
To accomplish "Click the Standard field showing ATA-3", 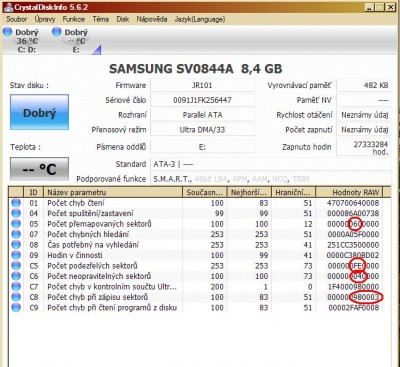I will coord(270,164).
